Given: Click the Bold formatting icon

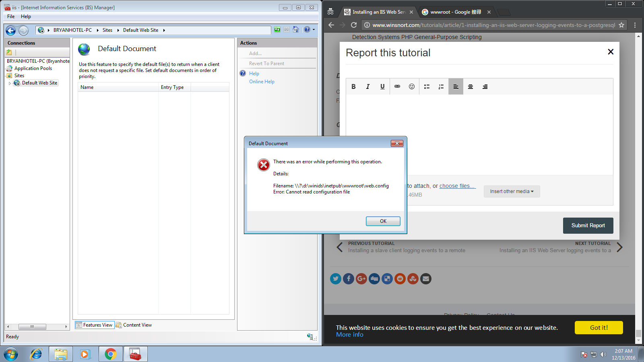Looking at the screenshot, I should tap(353, 86).
